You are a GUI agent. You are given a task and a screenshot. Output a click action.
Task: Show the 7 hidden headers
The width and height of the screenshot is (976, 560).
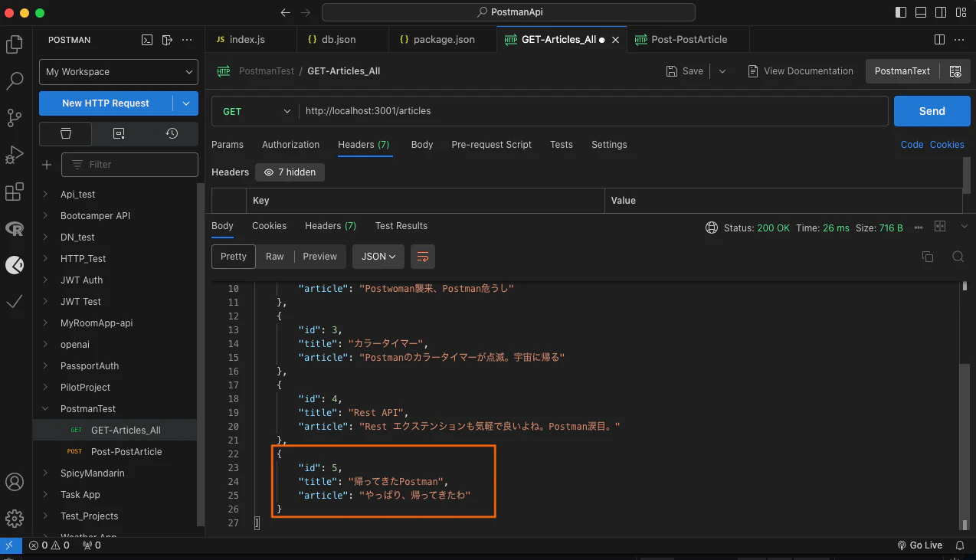tap(290, 172)
